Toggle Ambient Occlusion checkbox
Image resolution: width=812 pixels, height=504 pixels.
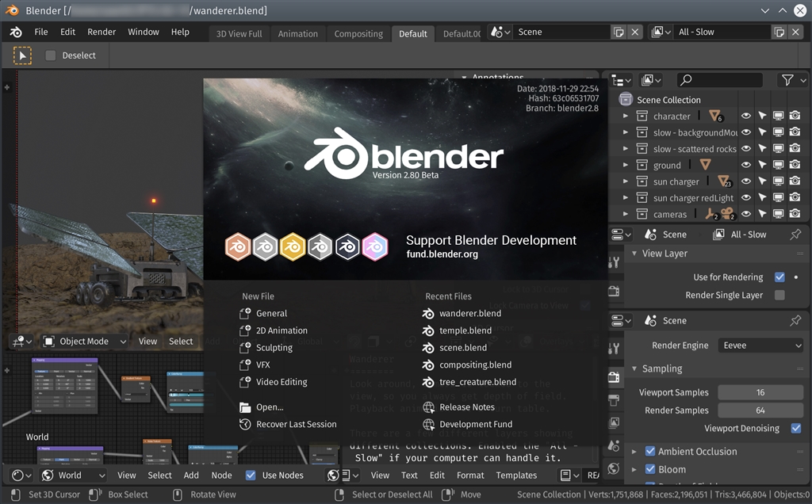[650, 452]
